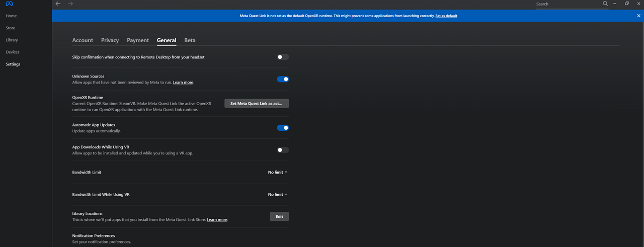Switch to the Beta tab
Screen dimensions: 644x247
pos(190,40)
